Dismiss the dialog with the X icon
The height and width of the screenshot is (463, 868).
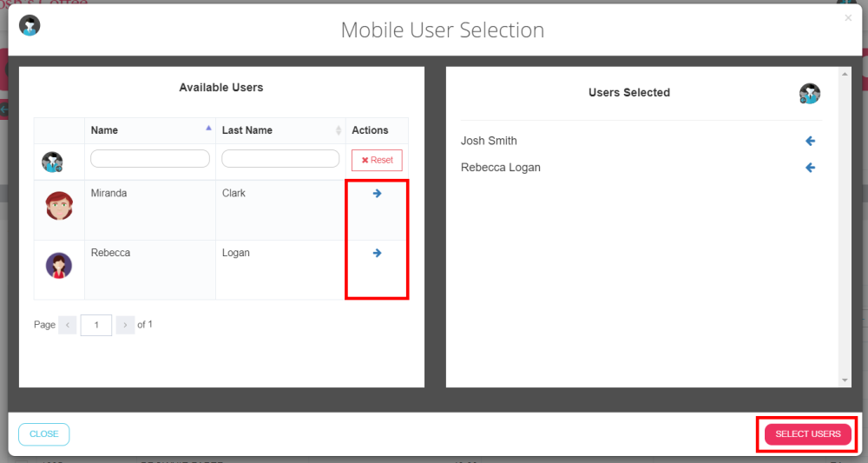coord(848,17)
